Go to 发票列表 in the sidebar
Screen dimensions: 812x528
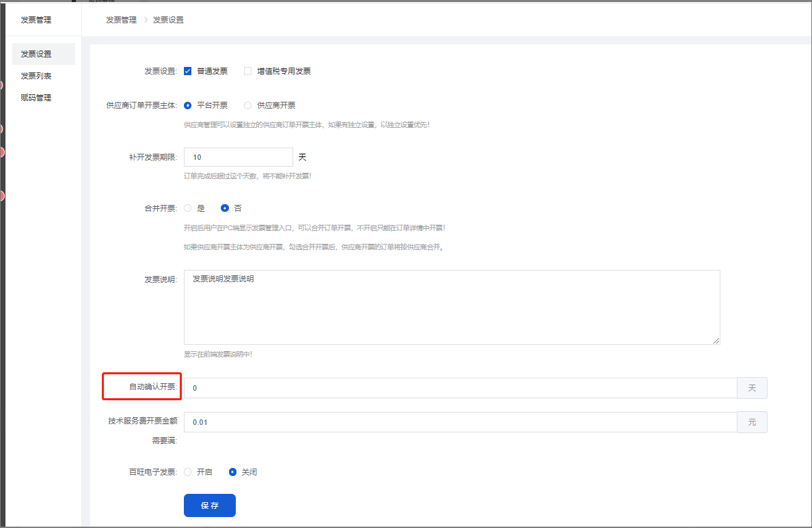click(36, 76)
